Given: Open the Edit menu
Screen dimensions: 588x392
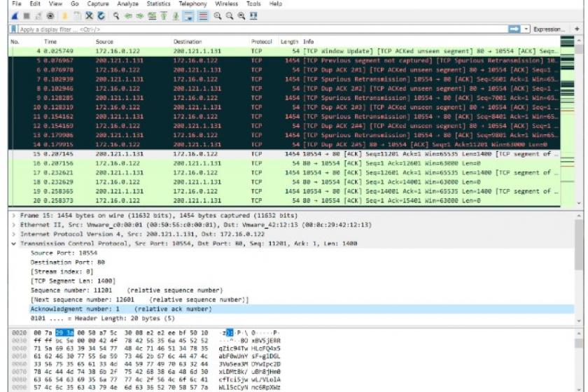Looking at the screenshot, I should click(x=35, y=3).
